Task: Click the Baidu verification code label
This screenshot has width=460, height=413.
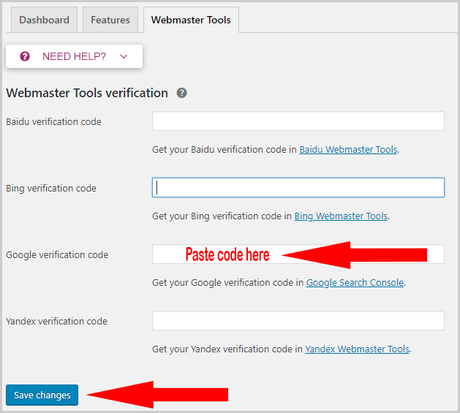Action: (54, 122)
